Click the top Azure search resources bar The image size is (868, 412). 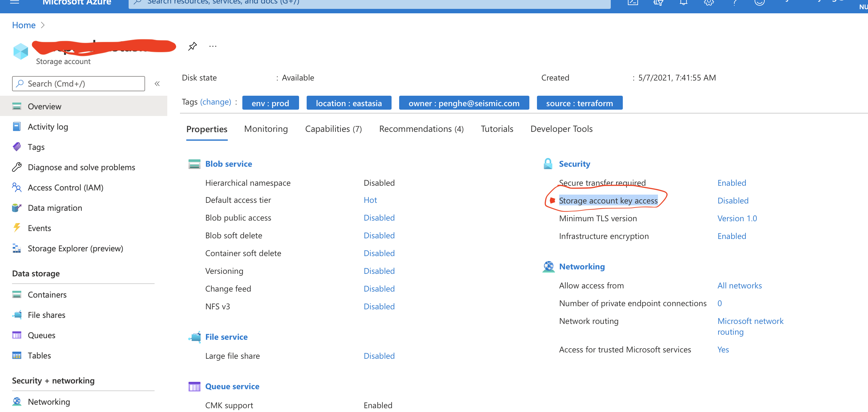click(369, 3)
